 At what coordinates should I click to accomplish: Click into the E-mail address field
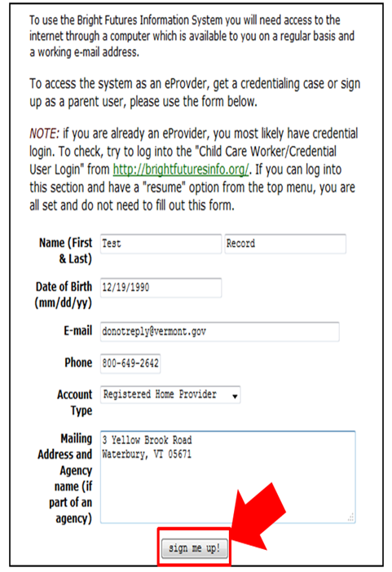220,332
